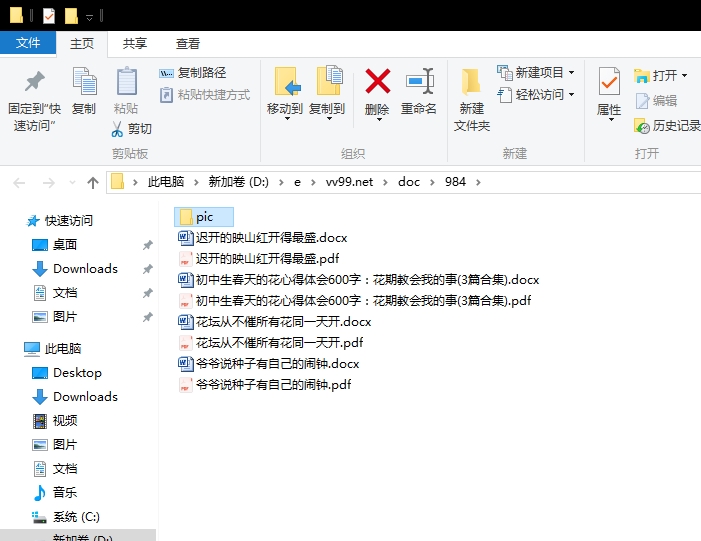
Task: Select 花坛从不催所有花同一天开.pdf
Action: (270, 342)
